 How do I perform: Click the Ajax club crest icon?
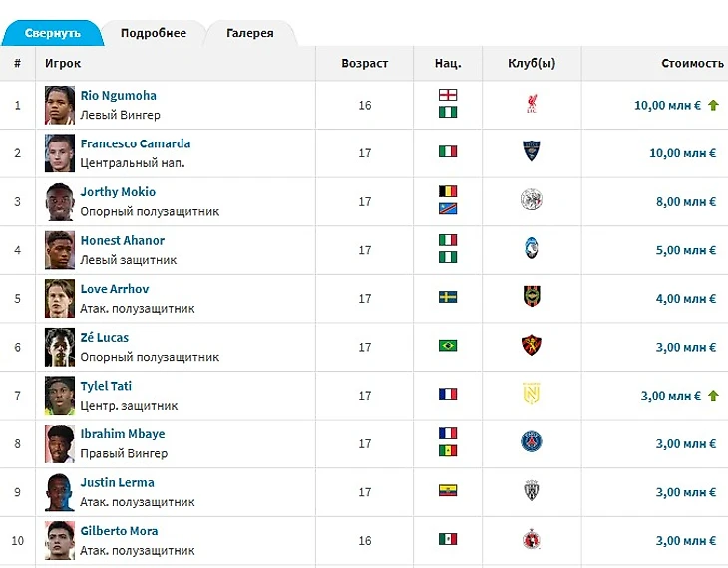pos(532,200)
